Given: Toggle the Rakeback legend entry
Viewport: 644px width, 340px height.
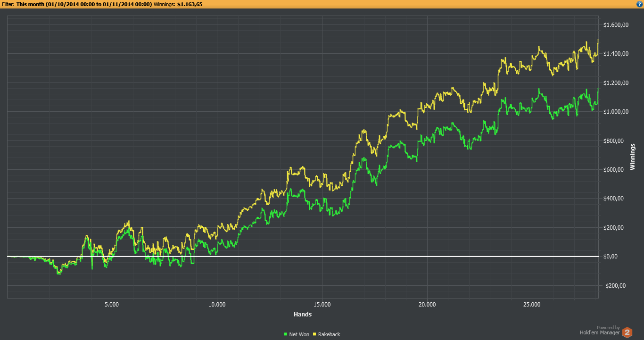Looking at the screenshot, I should 326,334.
